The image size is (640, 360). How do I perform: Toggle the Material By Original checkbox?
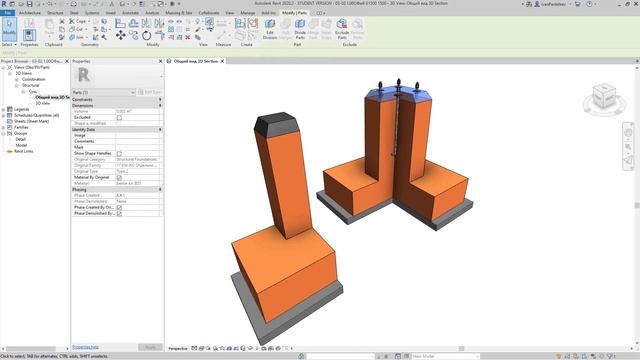(x=119, y=178)
